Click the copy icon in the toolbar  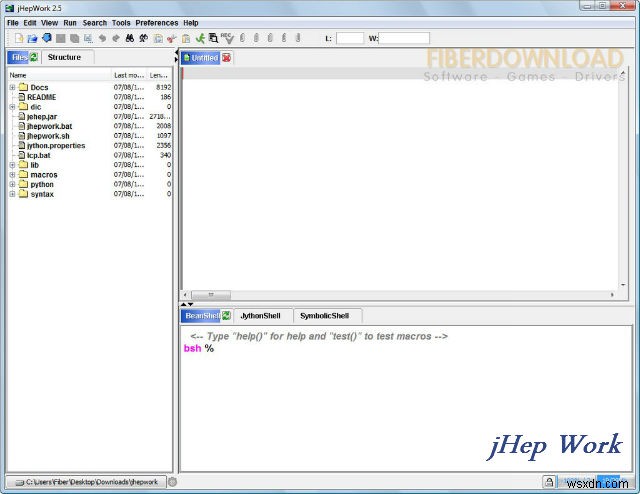point(158,38)
